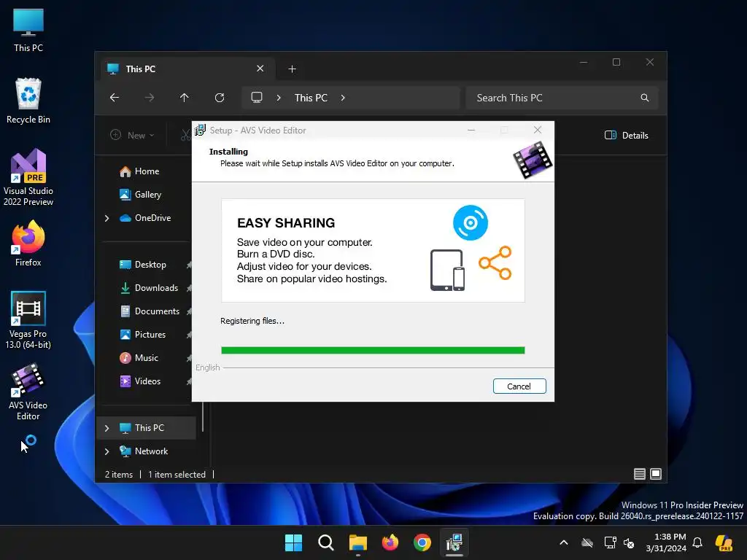Switch to large thumbnails view in status bar

click(x=656, y=474)
